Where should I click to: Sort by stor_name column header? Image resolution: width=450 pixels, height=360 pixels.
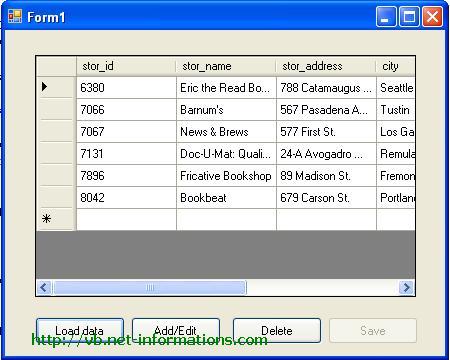tap(226, 66)
